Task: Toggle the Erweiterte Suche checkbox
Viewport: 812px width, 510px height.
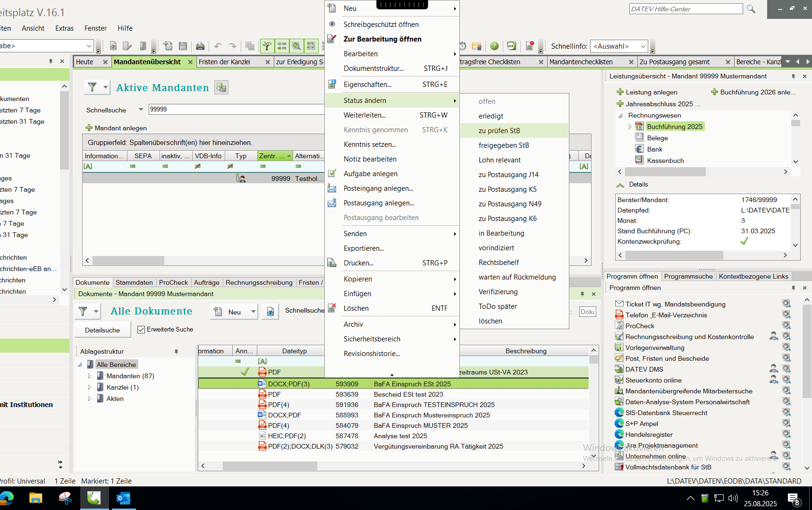Action: point(141,330)
